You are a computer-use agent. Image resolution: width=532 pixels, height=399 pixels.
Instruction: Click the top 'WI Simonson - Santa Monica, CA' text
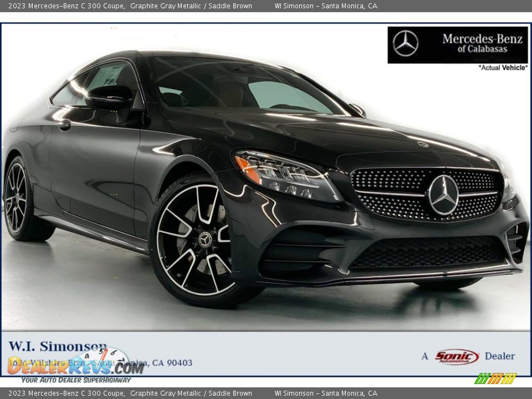[326, 6]
